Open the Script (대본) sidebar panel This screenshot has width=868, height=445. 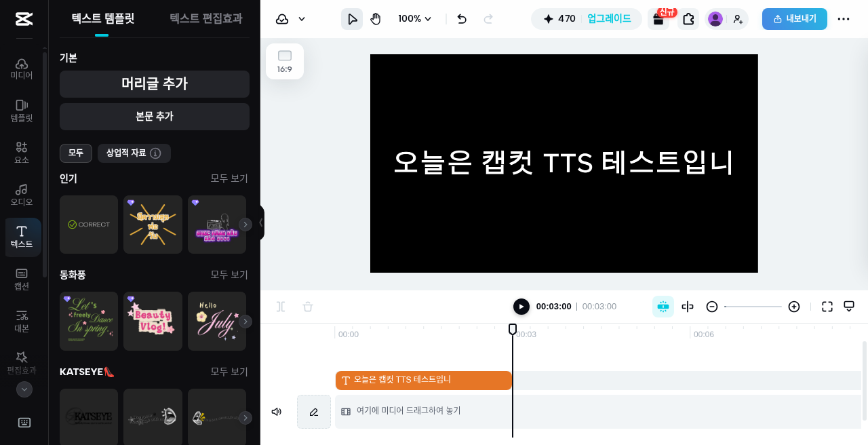coord(22,321)
